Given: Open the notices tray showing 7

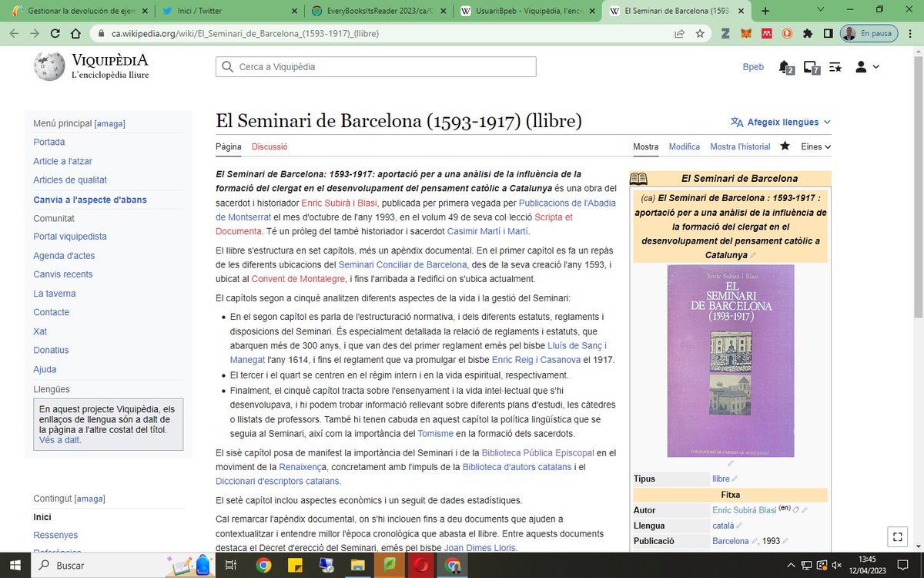Looking at the screenshot, I should tap(811, 67).
